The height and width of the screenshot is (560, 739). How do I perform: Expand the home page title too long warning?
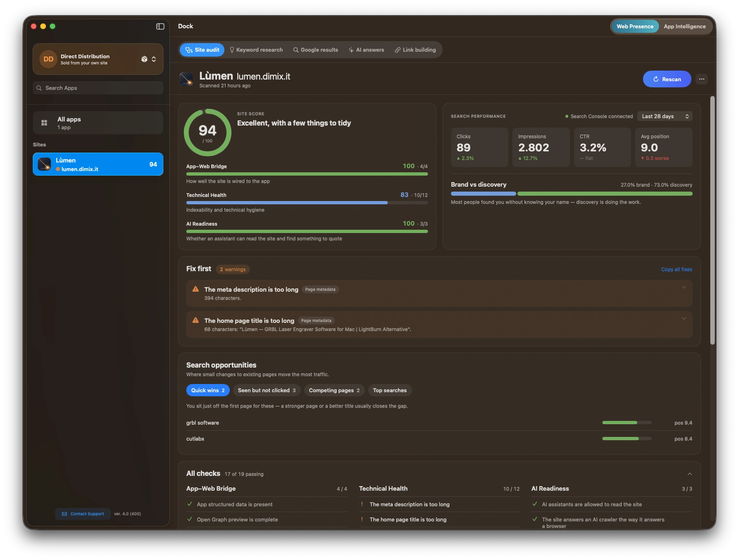(684, 319)
